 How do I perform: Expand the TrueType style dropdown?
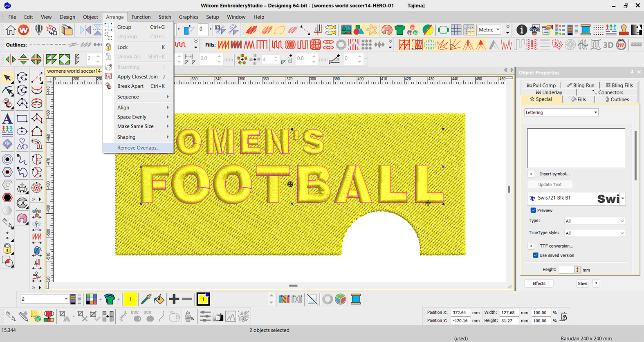point(595,233)
